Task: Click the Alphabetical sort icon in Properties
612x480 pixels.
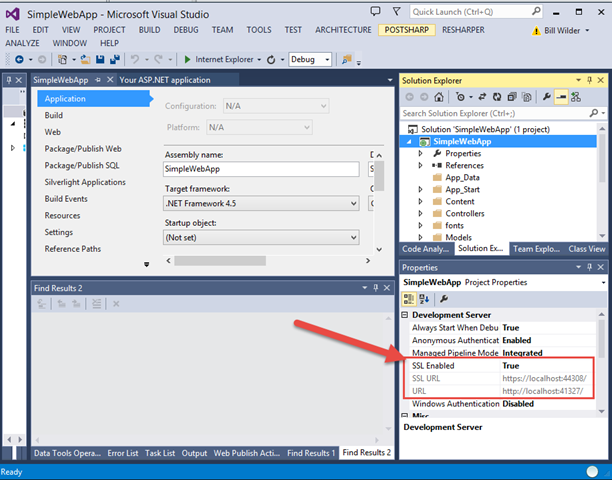Action: [x=424, y=299]
